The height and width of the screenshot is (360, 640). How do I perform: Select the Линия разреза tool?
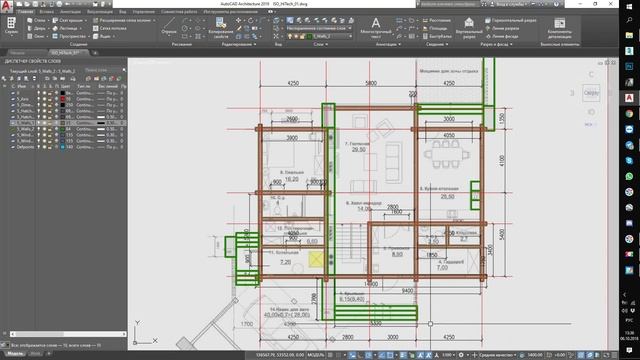[502, 28]
